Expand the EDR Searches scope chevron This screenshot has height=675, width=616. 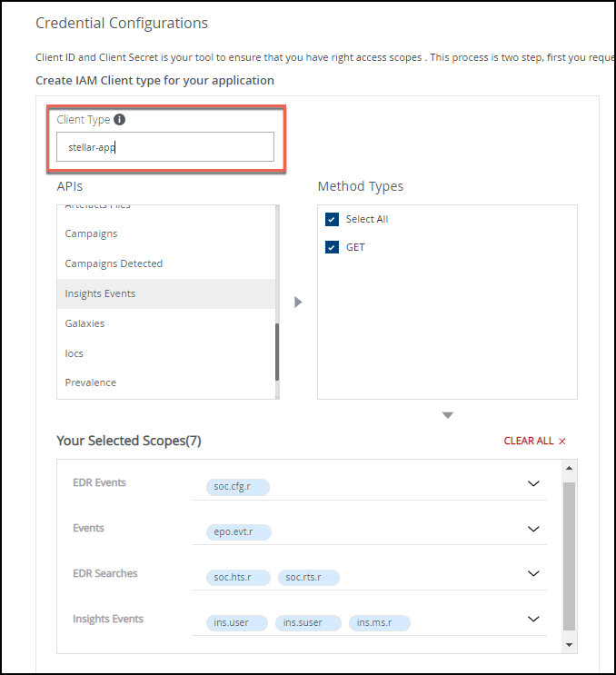click(533, 574)
